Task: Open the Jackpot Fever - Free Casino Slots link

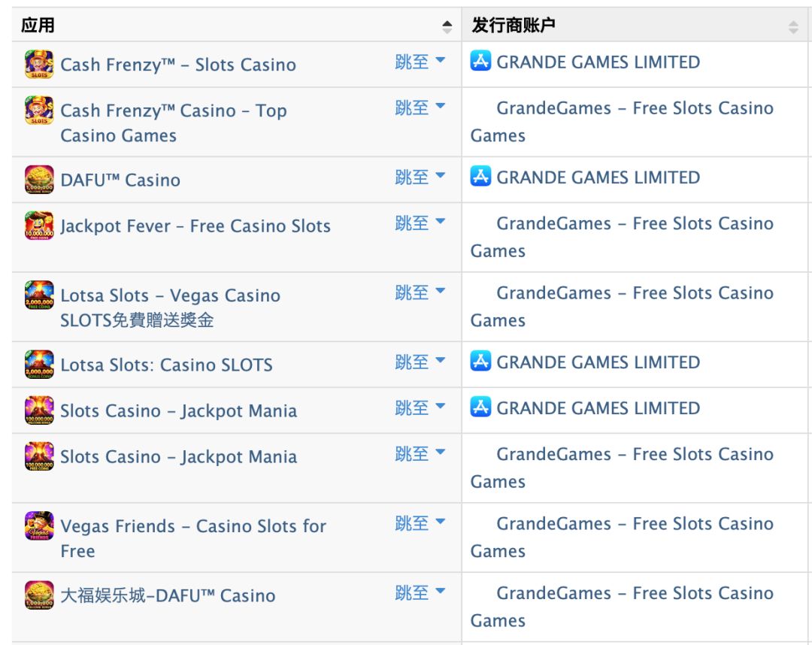Action: click(x=195, y=226)
